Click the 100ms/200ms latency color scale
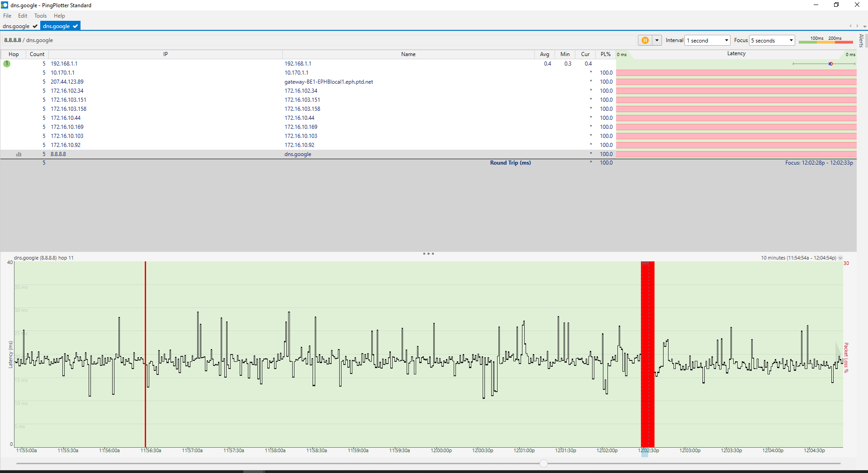Viewport: 868px width, 473px height. pyautogui.click(x=825, y=40)
